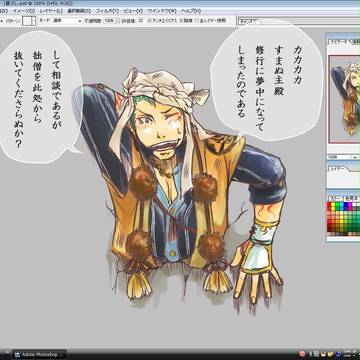Click the taskbar clock
The height and width of the screenshot is (360, 360).
pos(351,354)
